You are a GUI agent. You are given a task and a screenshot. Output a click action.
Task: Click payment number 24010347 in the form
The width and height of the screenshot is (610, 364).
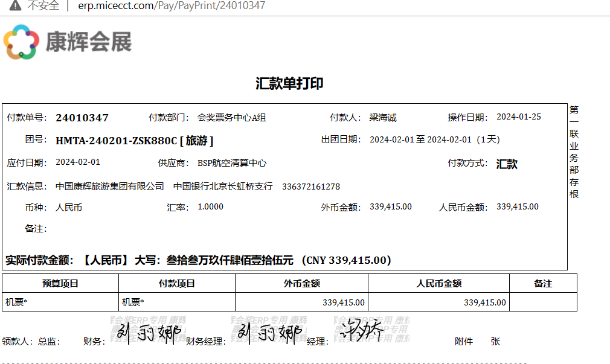tap(82, 118)
